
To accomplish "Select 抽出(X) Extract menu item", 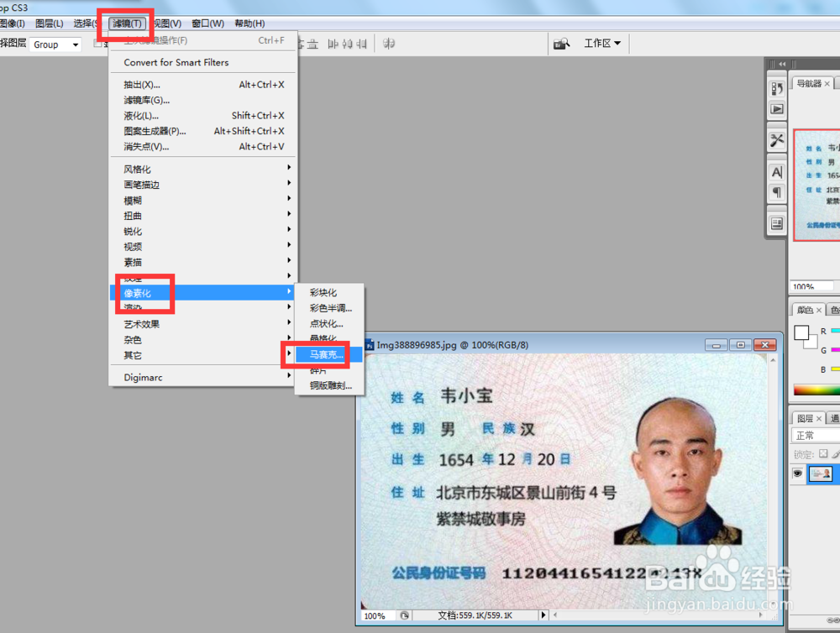I will tap(203, 85).
